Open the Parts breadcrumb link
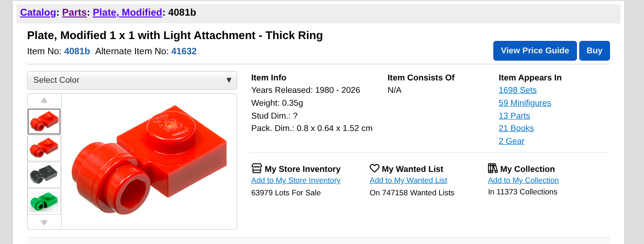644x244 pixels. tap(74, 12)
